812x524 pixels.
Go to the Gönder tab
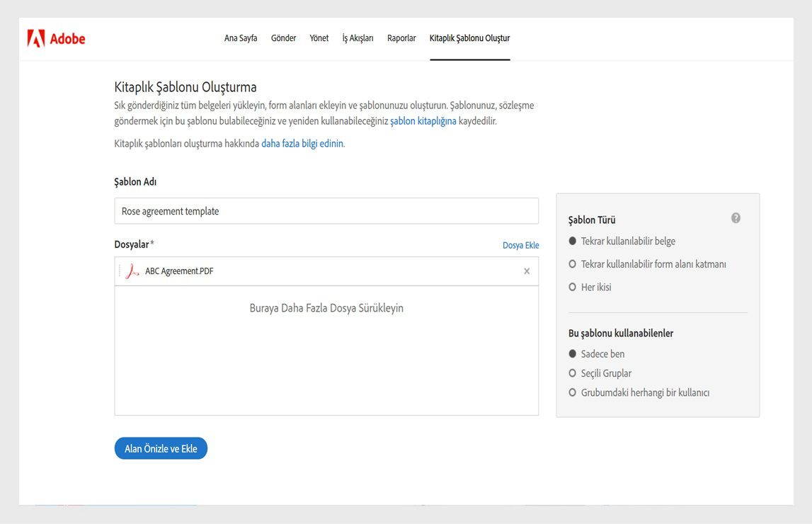tap(283, 38)
